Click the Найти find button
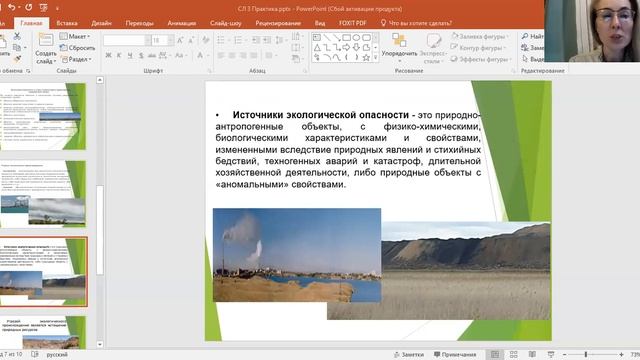The height and width of the screenshot is (360, 640). click(533, 36)
